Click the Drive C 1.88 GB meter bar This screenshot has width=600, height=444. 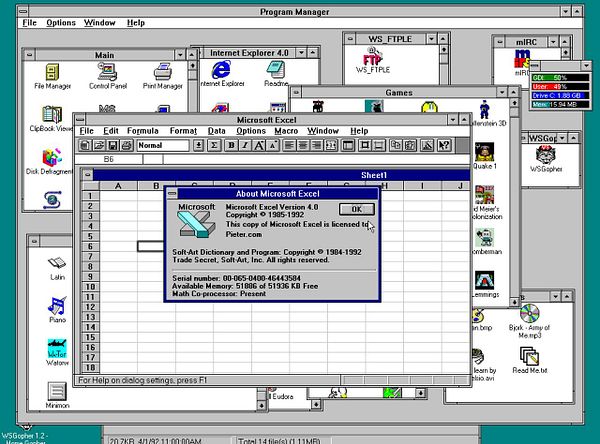coord(560,95)
